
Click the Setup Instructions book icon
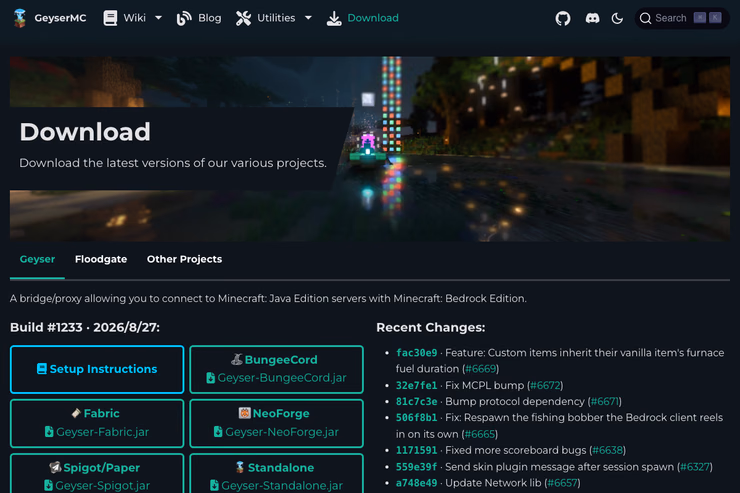click(x=42, y=369)
